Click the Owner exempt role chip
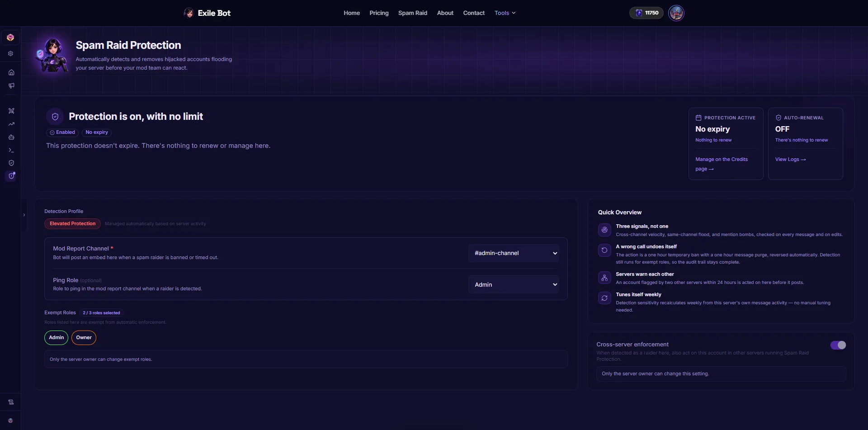Image resolution: width=868 pixels, height=430 pixels. 84,338
